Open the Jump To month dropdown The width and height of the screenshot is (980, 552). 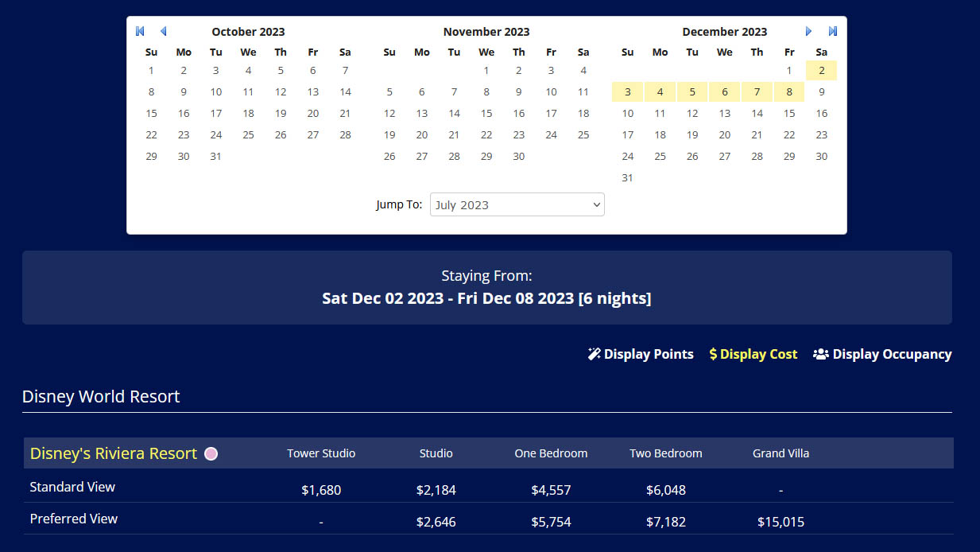point(517,204)
